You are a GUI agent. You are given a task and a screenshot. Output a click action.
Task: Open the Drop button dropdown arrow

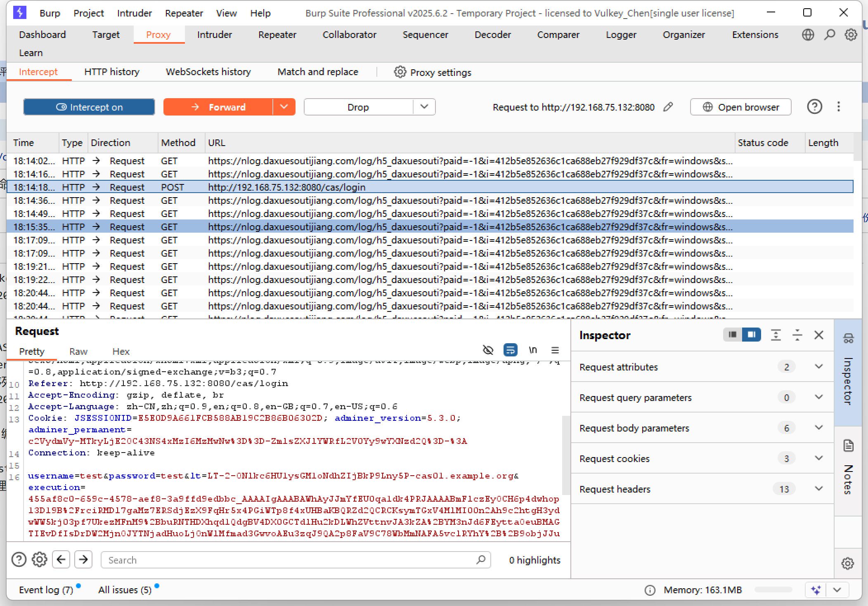[424, 107]
